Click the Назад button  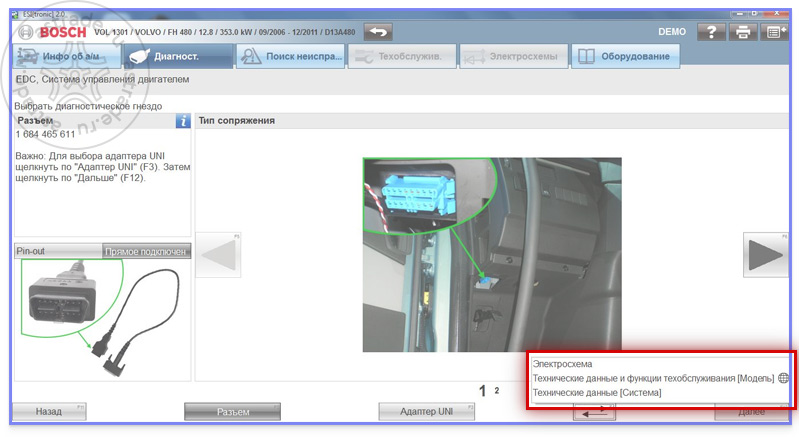click(x=49, y=411)
